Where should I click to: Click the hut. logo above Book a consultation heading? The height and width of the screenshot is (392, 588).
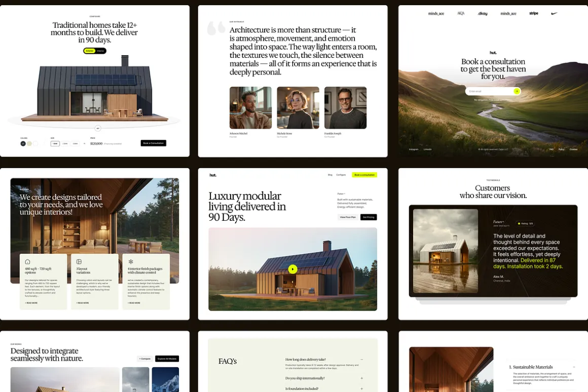[x=493, y=53]
